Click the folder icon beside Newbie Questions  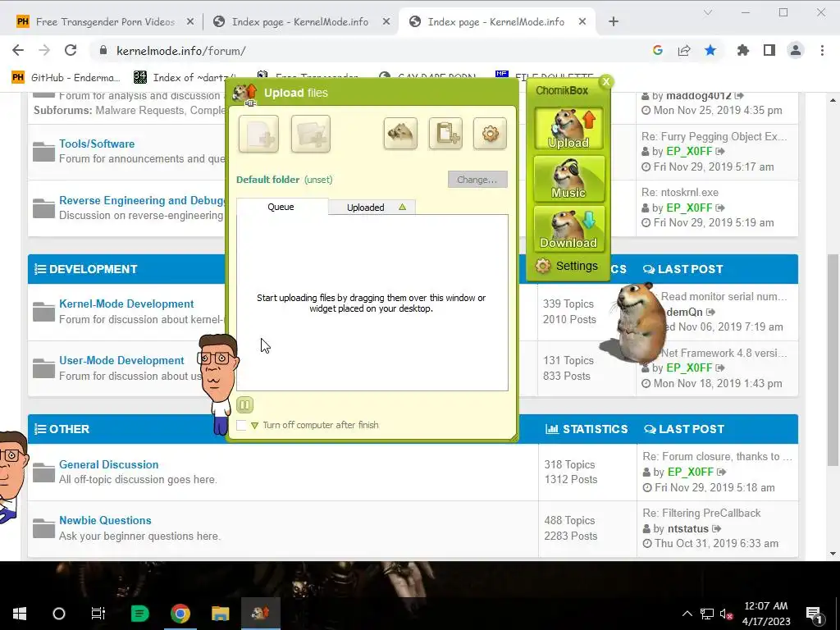click(x=43, y=528)
